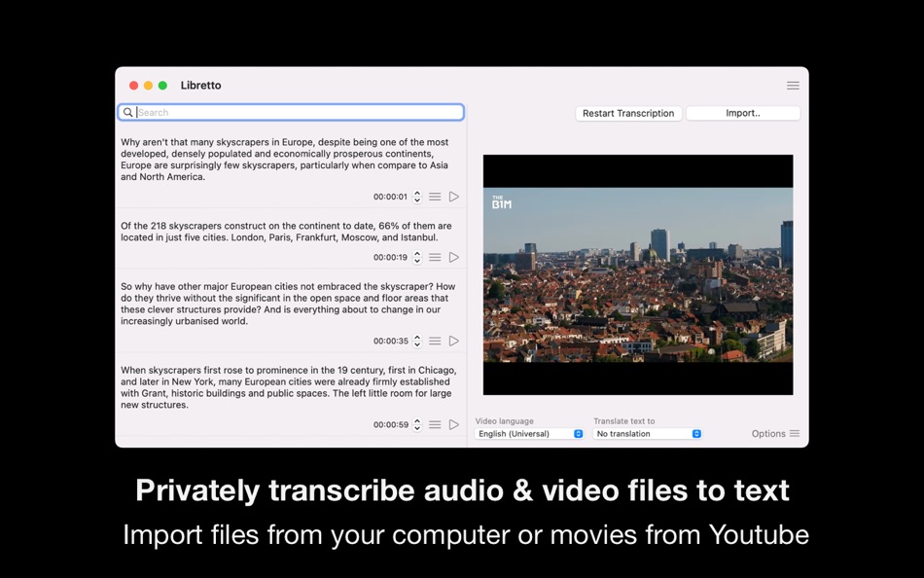
Task: Click the 00:00:59 timestamp
Action: (390, 425)
